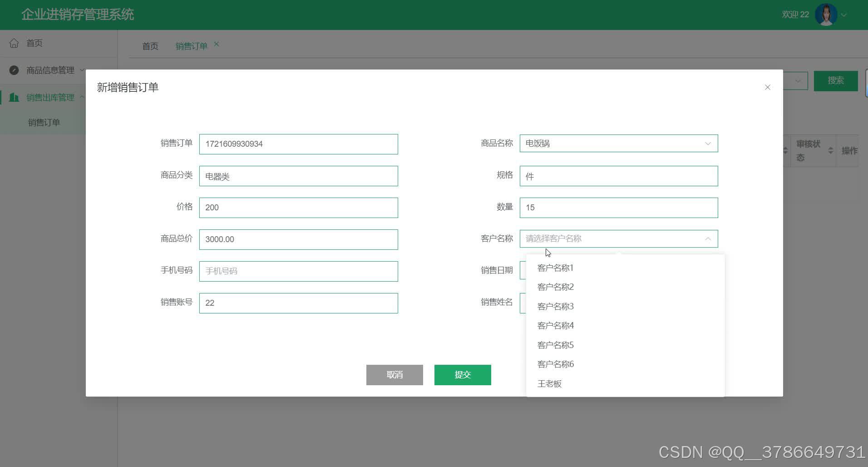The width and height of the screenshot is (868, 467).
Task: Close the 销售订单 tab with its X
Action: [217, 44]
